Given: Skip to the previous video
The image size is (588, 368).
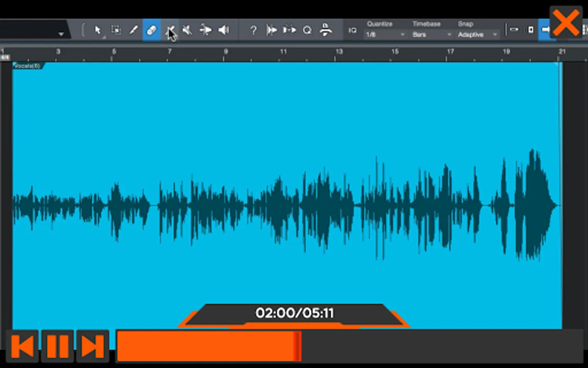Looking at the screenshot, I should (x=22, y=346).
